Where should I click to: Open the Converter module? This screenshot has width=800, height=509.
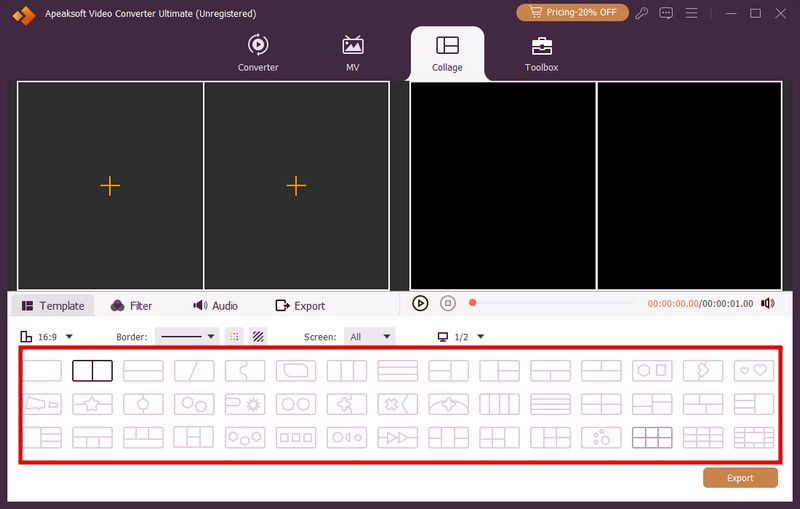pyautogui.click(x=258, y=53)
